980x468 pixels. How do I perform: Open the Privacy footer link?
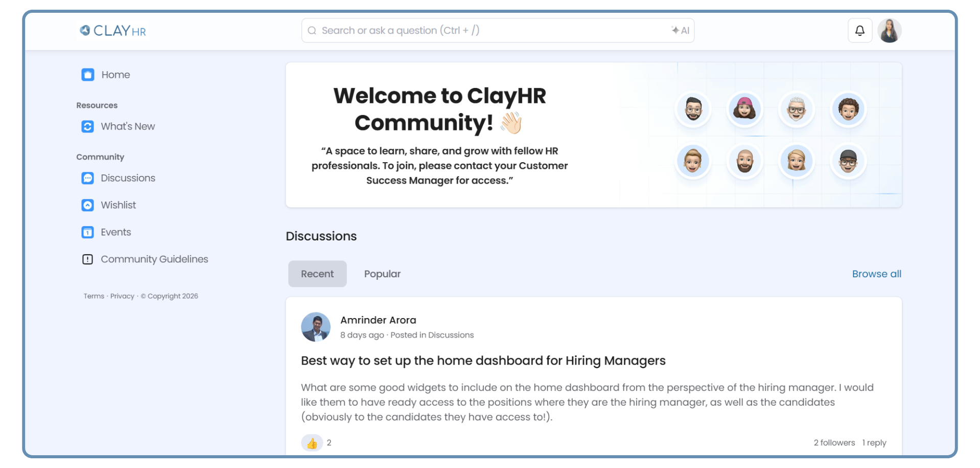tap(122, 296)
